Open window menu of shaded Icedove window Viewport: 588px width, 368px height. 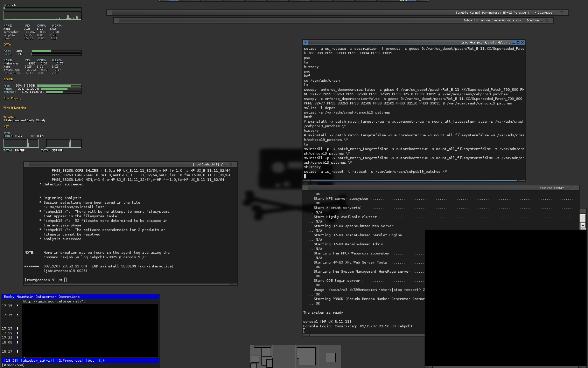(116, 20)
